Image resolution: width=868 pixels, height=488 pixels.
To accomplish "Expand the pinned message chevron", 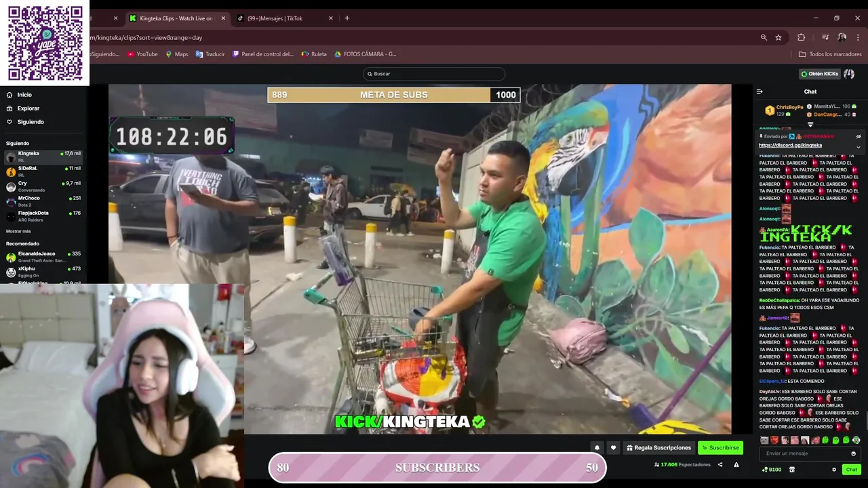I will click(859, 147).
